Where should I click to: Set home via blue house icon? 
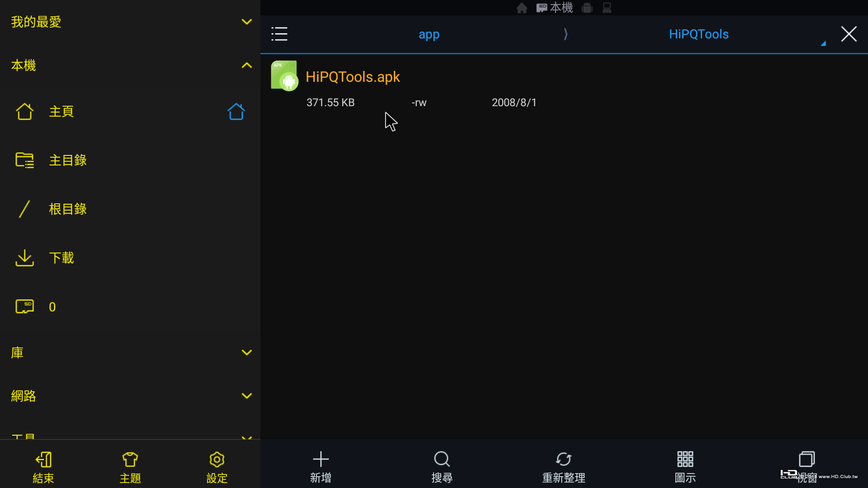pos(236,111)
